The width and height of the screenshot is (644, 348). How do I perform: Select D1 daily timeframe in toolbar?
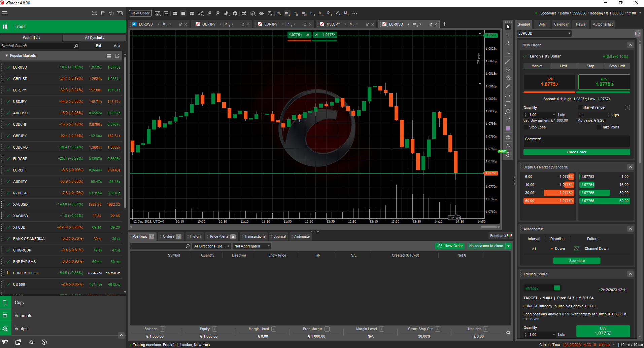point(329,13)
